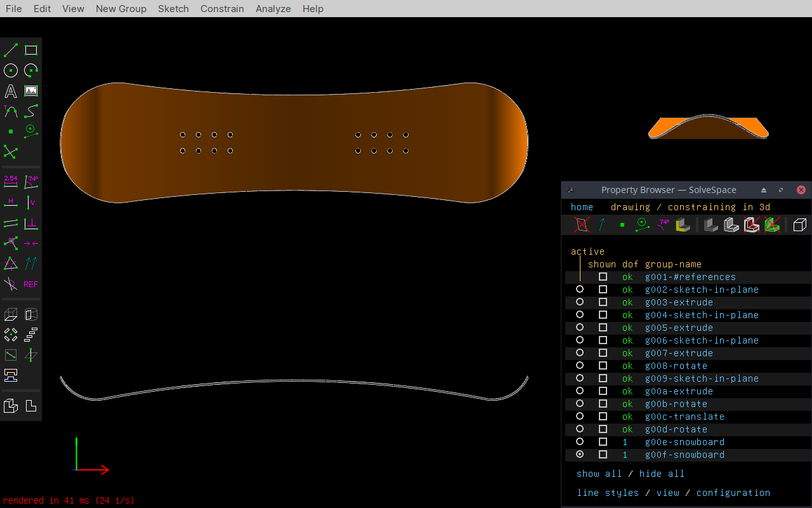The image size is (812, 508).
Task: Pick the circle drawing tool
Action: click(x=11, y=70)
